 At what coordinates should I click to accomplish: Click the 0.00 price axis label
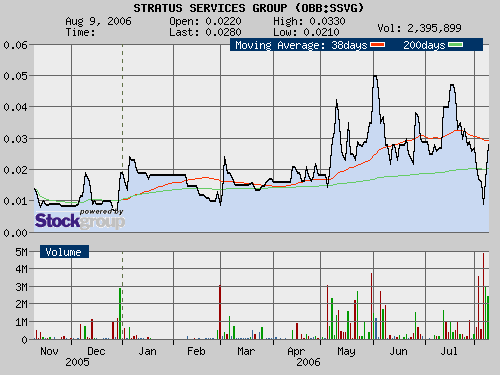[x=15, y=233]
